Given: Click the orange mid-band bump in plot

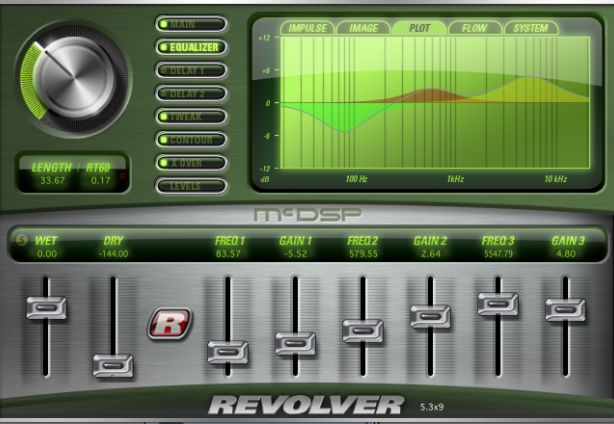Looking at the screenshot, I should click(431, 95).
